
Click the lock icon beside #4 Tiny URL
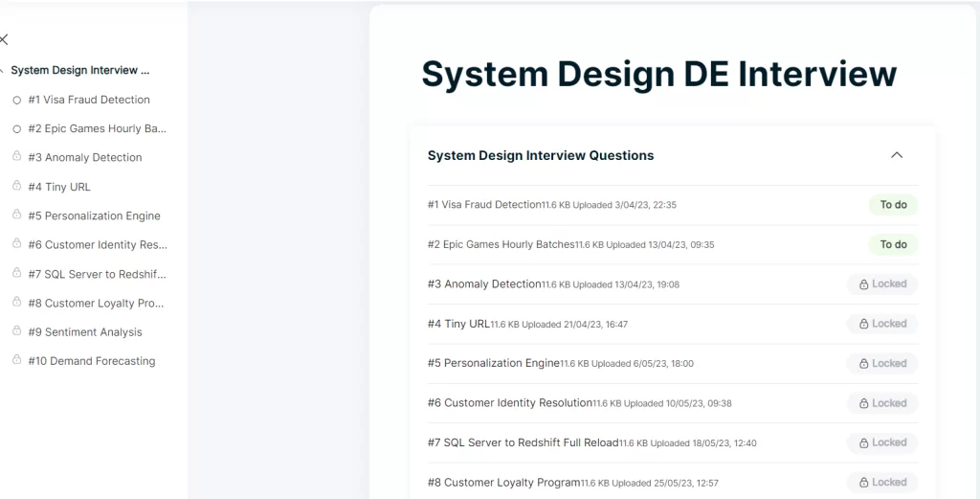tap(17, 186)
